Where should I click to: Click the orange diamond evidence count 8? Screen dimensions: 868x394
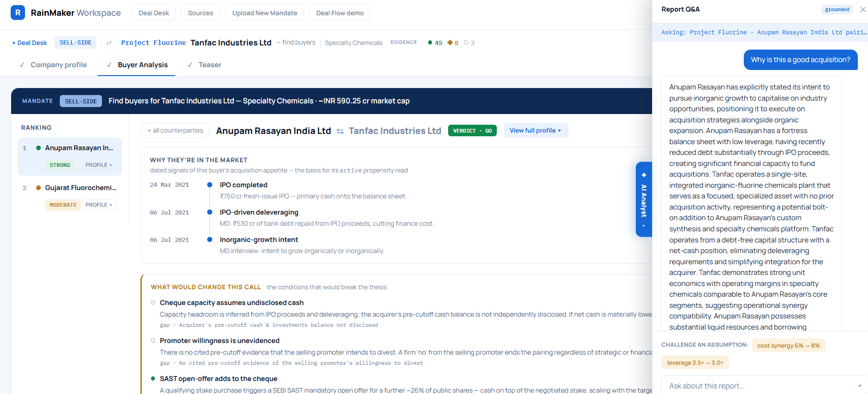453,43
